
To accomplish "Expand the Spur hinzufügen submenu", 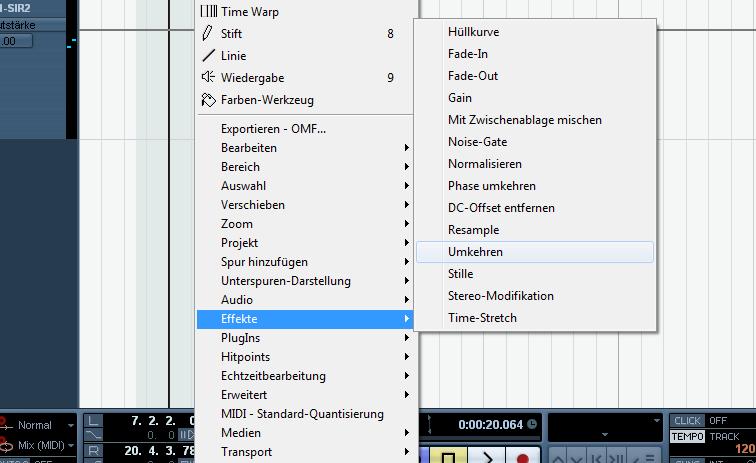I will pyautogui.click(x=307, y=262).
